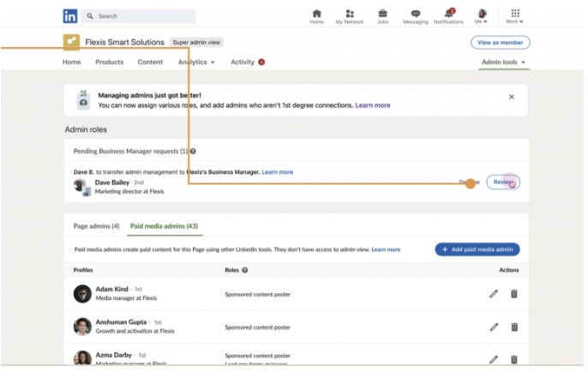Screen dimensions: 588x372
Task: Click into the Search input field
Action: click(141, 15)
